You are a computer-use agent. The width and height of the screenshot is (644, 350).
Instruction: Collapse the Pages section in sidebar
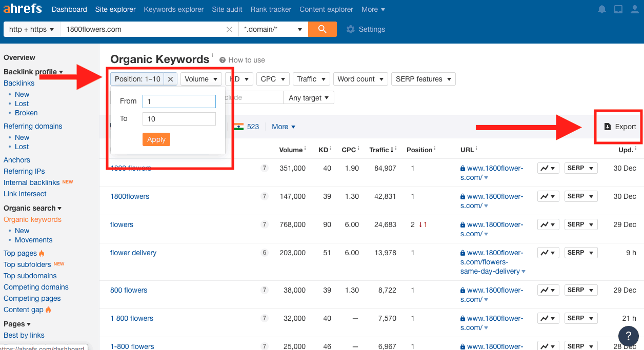coord(17,324)
